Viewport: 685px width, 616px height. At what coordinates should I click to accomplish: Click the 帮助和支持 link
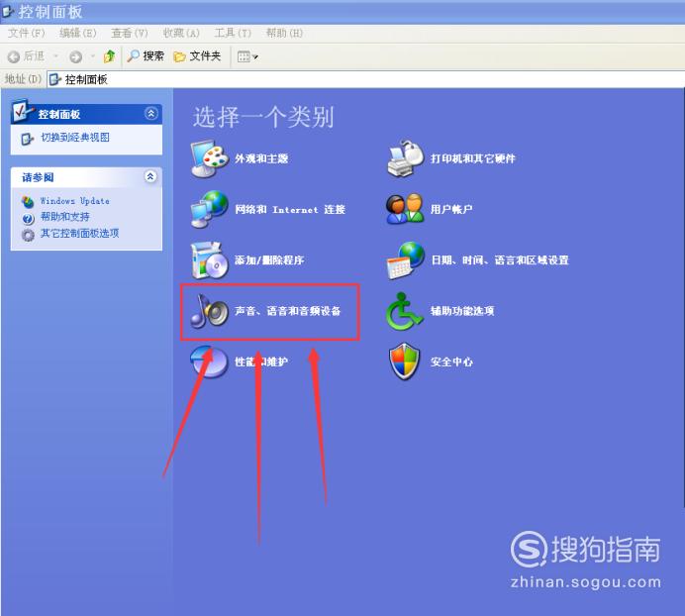click(x=65, y=217)
